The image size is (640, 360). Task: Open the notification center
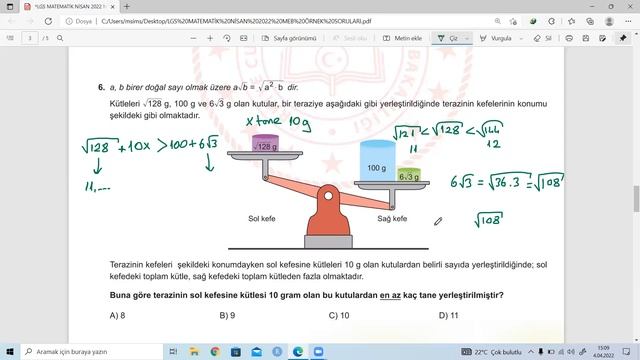627,351
